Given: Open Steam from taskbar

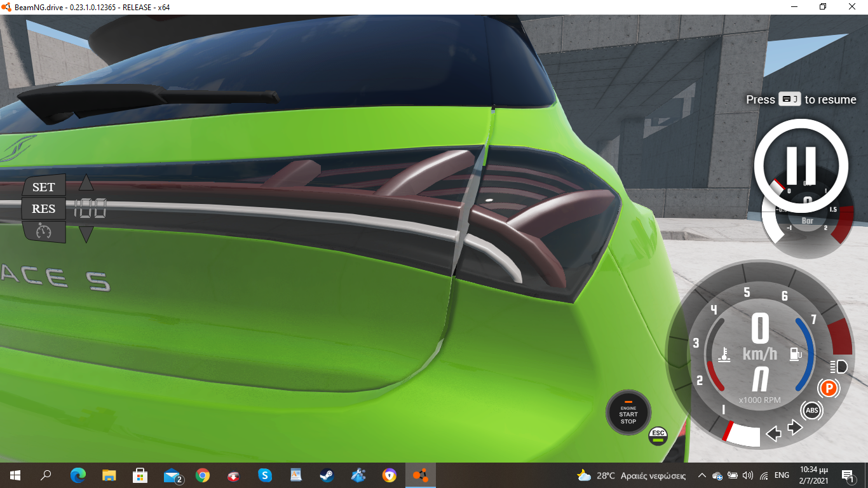Looking at the screenshot, I should coord(327,475).
